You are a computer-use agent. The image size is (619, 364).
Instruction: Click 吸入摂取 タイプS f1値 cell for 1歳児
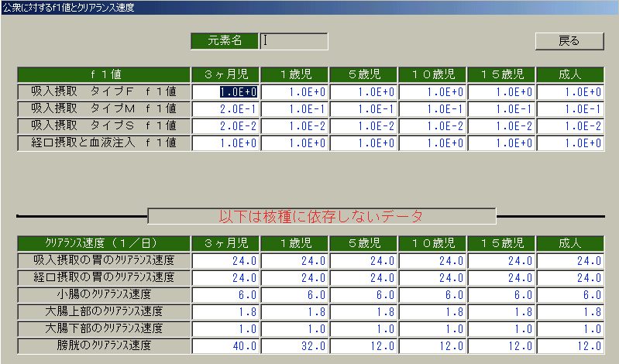(294, 125)
